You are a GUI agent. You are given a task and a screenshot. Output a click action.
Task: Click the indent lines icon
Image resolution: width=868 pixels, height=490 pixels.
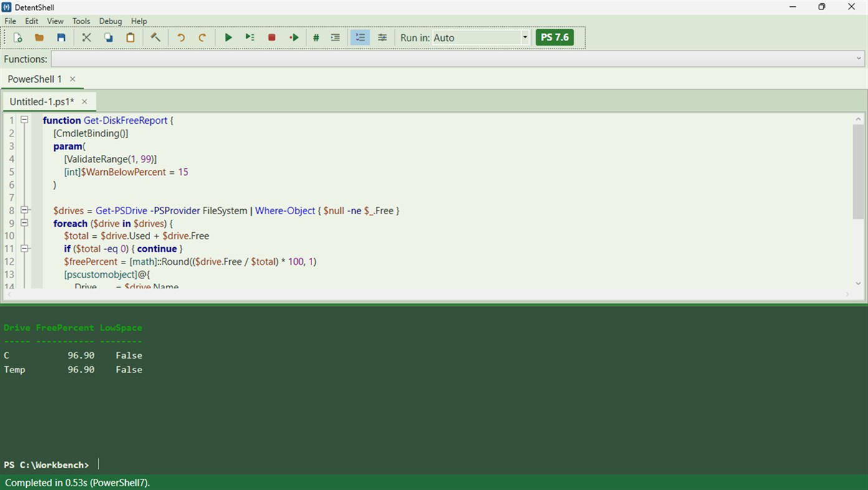coord(335,37)
